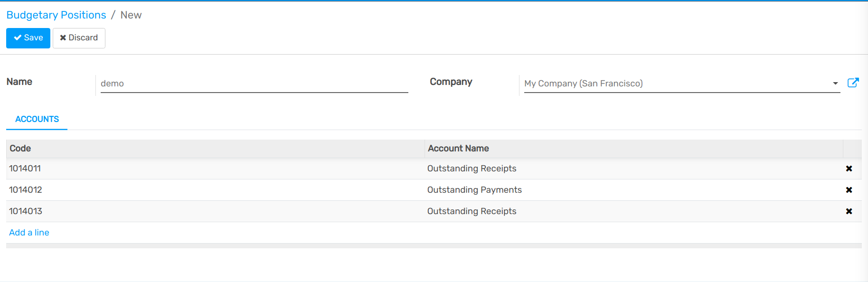Click Outstanding Payments account name

point(474,190)
